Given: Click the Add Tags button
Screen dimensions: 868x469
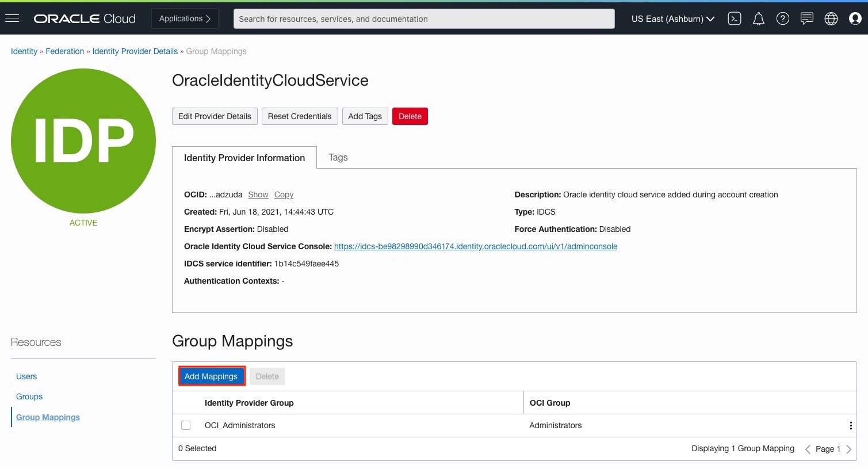Looking at the screenshot, I should click(365, 116).
